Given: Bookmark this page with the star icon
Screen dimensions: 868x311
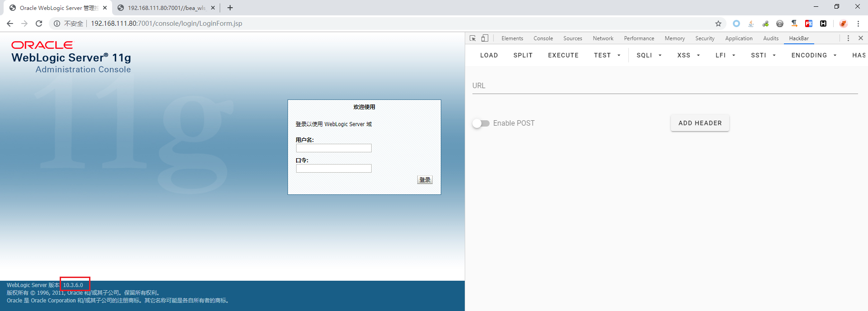Looking at the screenshot, I should (x=718, y=24).
